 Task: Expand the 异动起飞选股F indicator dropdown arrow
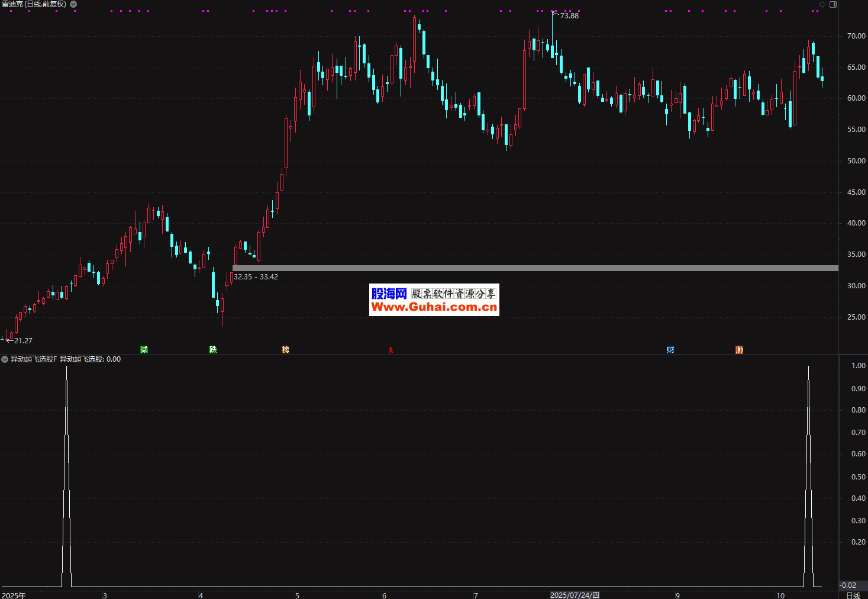(x=5, y=359)
